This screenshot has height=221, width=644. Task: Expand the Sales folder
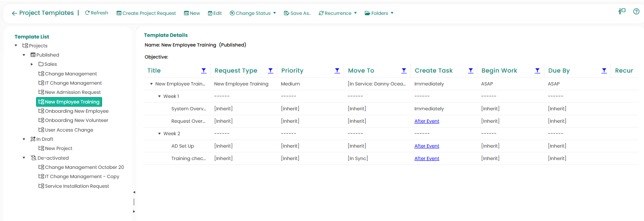32,64
